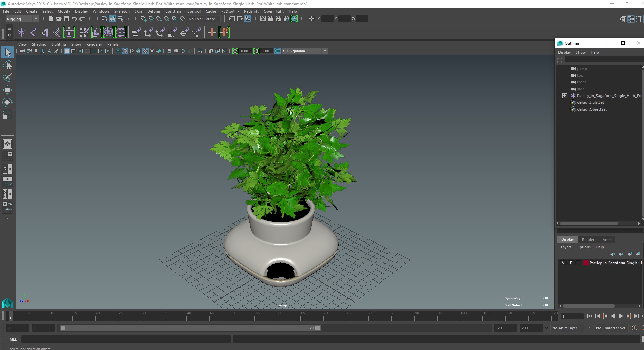Open the Redshift menu
Viewport: 644px width, 350px height.
[251, 11]
